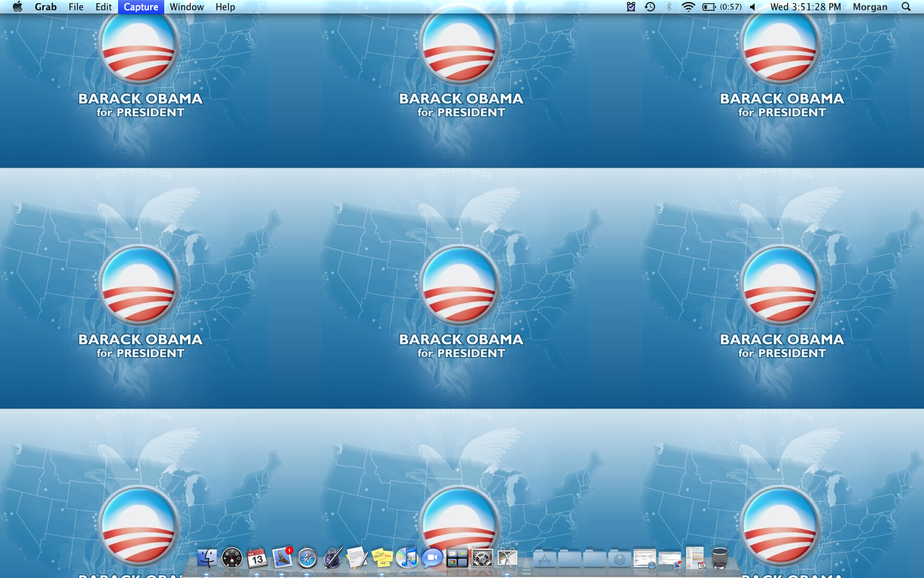Open the Spotlight search magnifier

[x=906, y=6]
